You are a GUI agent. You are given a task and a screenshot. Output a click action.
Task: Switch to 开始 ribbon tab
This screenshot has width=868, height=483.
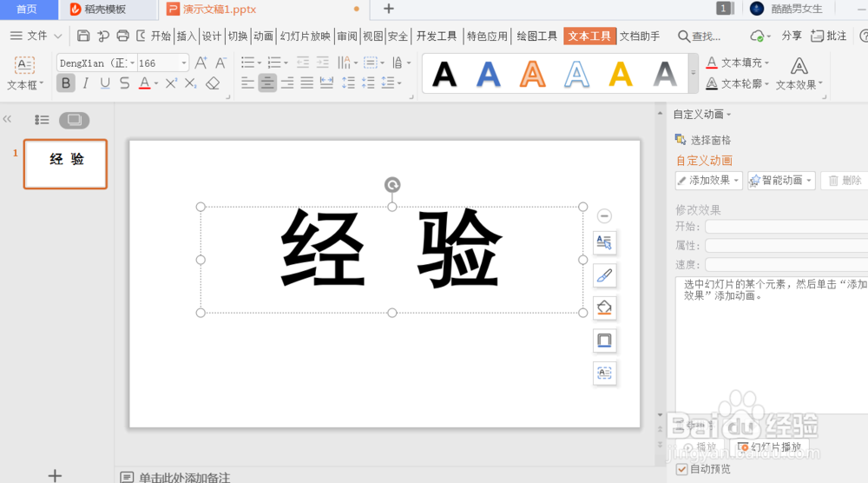coord(161,36)
